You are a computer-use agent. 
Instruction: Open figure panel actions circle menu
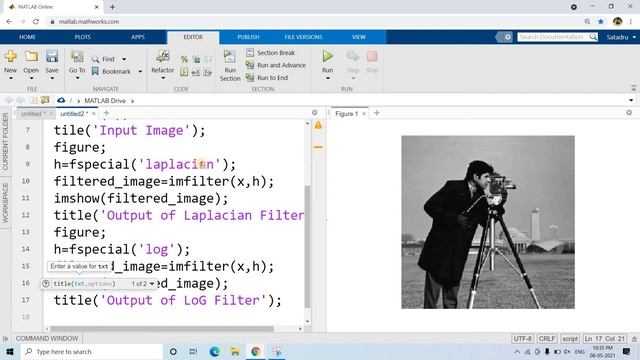[629, 113]
